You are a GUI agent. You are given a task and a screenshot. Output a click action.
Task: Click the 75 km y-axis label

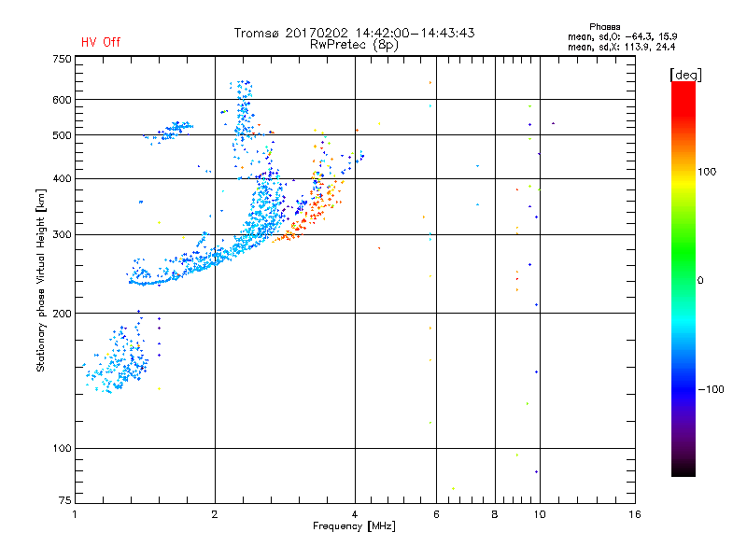pyautogui.click(x=65, y=500)
